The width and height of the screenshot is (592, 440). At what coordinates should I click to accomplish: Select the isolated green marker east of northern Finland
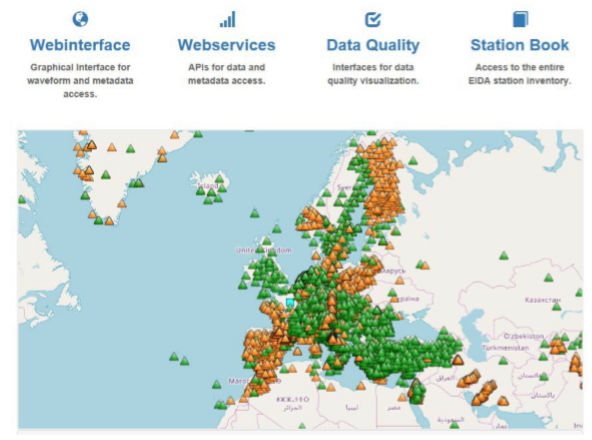tap(413, 161)
